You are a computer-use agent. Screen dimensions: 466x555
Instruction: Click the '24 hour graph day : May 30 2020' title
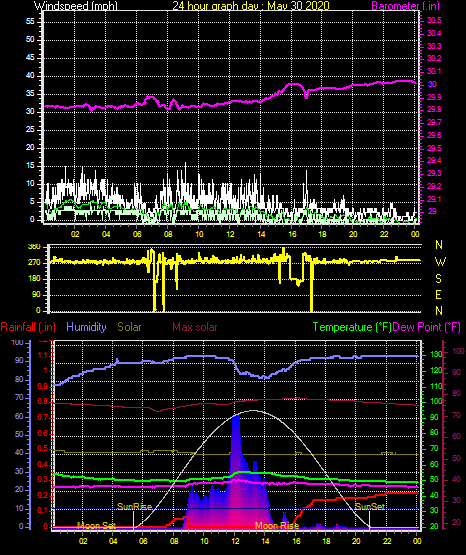pyautogui.click(x=251, y=6)
